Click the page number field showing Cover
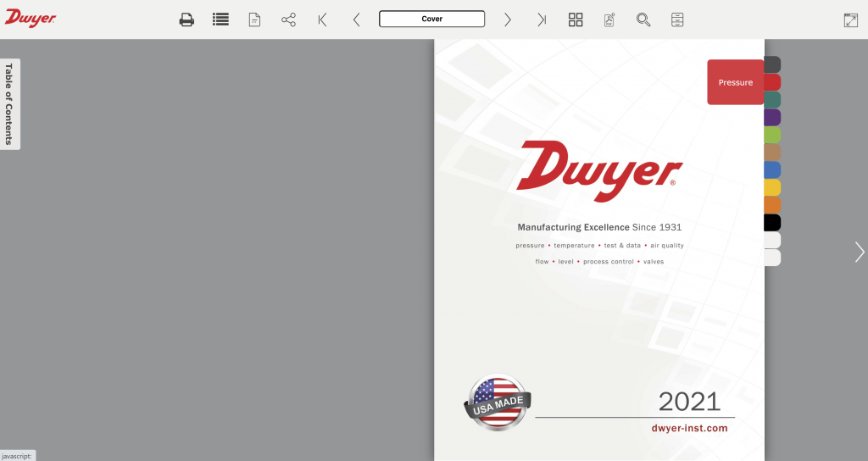 [431, 19]
